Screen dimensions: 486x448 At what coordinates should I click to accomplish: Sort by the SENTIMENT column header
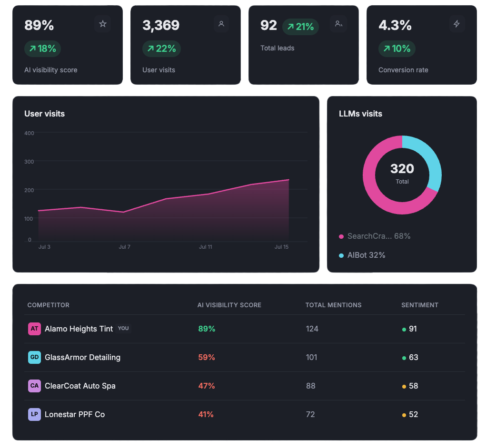[420, 305]
